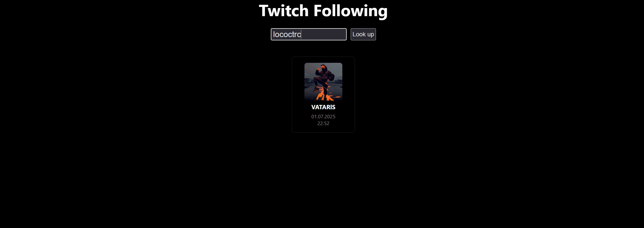Click the follow time 22:52
The height and width of the screenshot is (228, 644).
[323, 123]
